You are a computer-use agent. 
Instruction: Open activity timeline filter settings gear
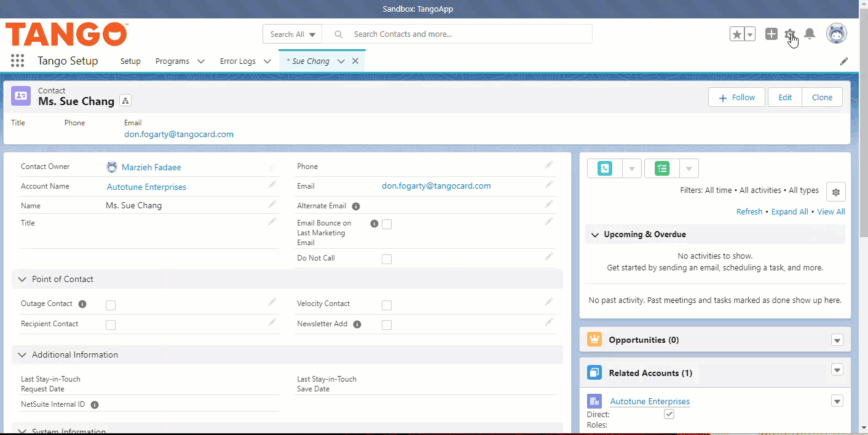[x=836, y=192]
